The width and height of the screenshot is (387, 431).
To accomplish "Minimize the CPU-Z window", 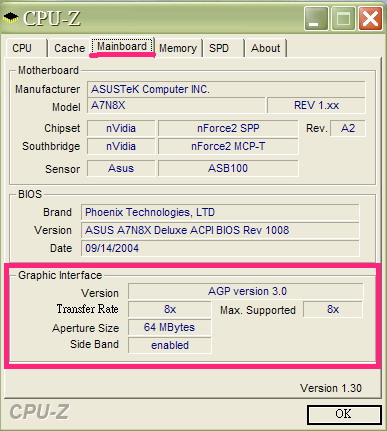I will point(315,19).
